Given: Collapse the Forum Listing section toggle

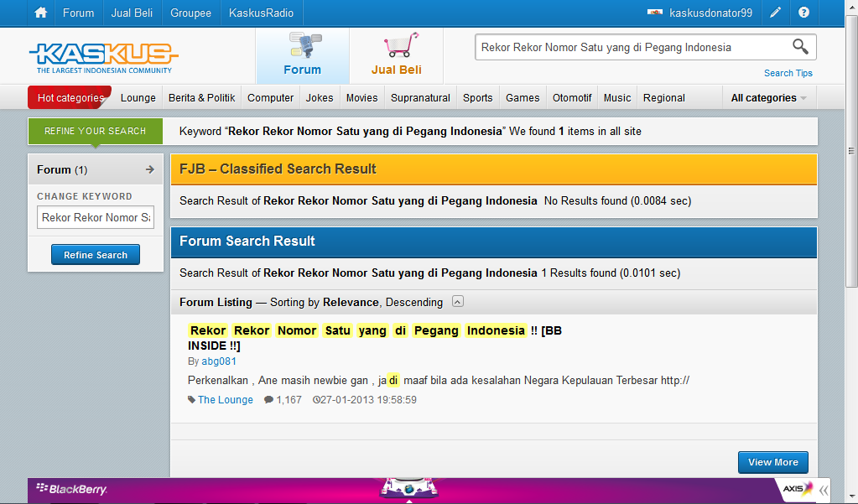Looking at the screenshot, I should 457,302.
